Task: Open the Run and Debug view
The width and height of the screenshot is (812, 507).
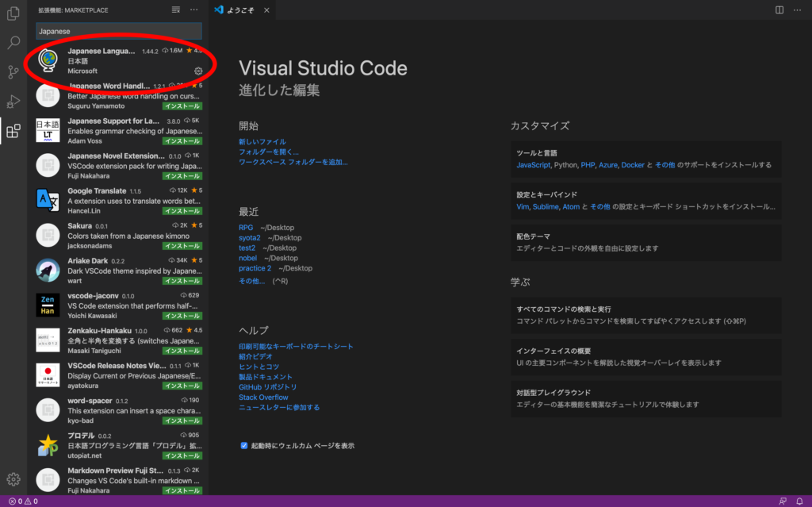Action: [x=13, y=101]
